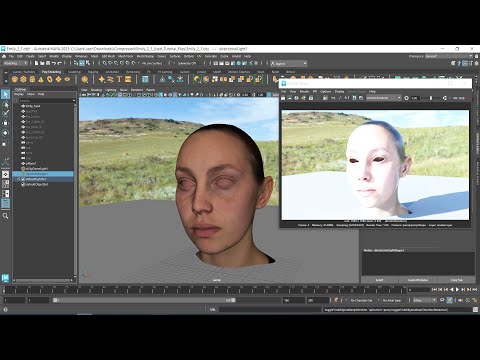Toggle Outliner panel button in toolbox
The height and width of the screenshot is (360, 480).
5,203
